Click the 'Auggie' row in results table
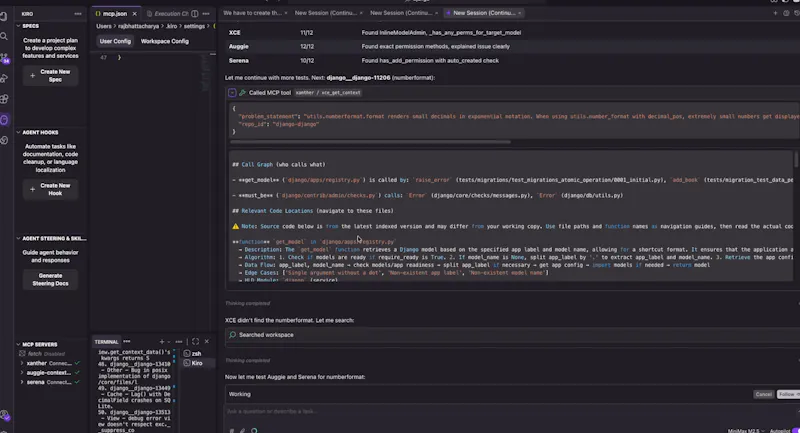The height and width of the screenshot is (433, 800). tap(510, 46)
